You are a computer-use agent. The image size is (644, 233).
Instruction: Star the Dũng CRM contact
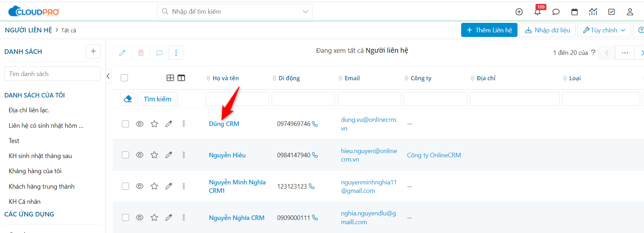154,124
